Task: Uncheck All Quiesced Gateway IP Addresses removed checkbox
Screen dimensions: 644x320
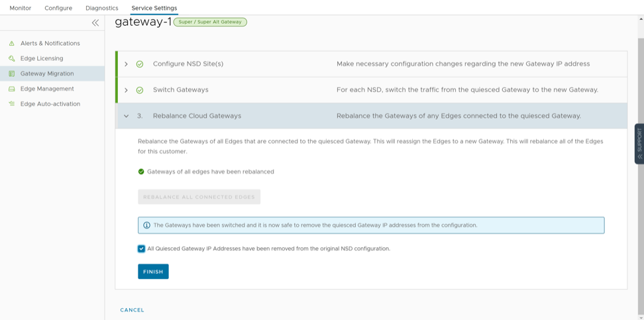Action: click(x=141, y=249)
